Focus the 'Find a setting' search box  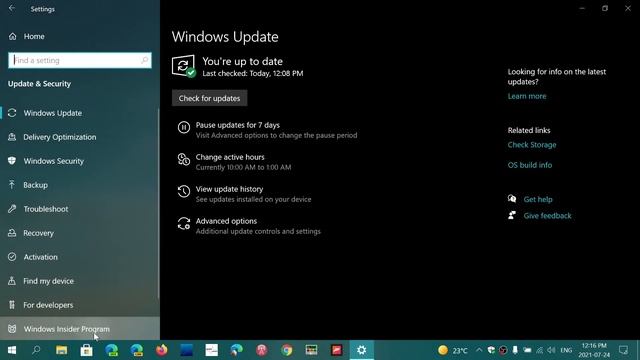tap(80, 60)
